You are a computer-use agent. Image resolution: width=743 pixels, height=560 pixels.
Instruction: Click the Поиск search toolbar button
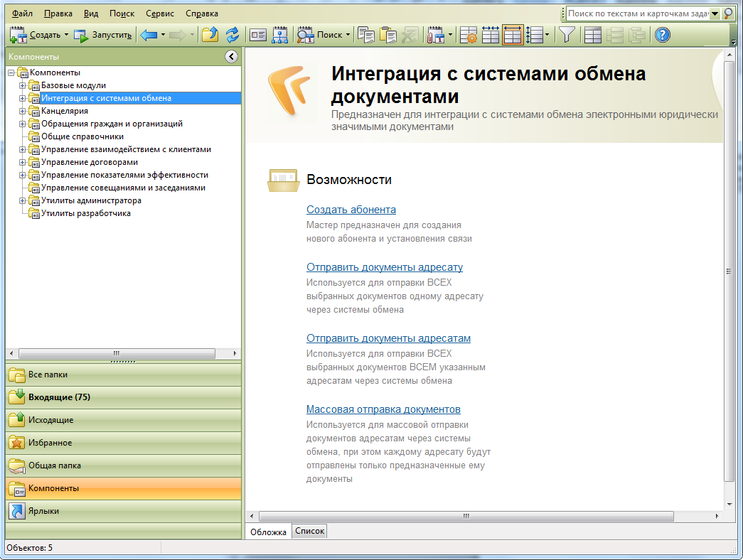click(x=319, y=35)
